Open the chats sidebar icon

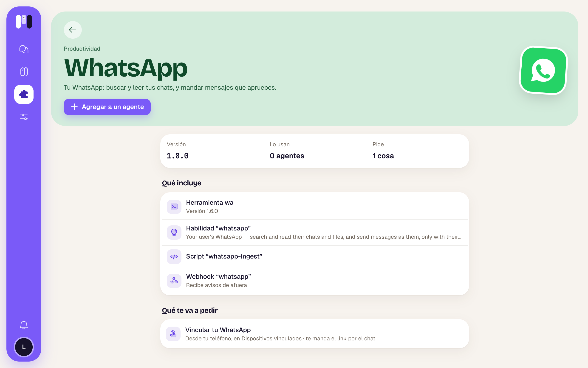(x=24, y=49)
